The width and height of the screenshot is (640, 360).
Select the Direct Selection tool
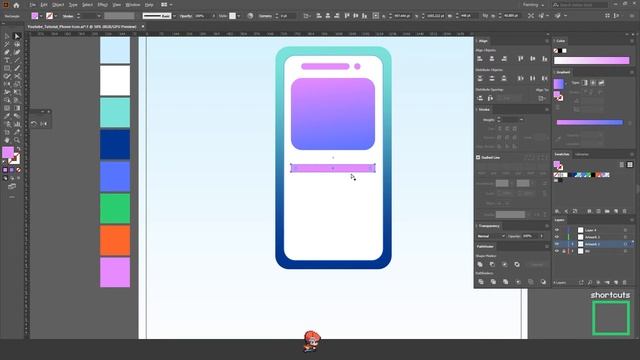point(17,36)
